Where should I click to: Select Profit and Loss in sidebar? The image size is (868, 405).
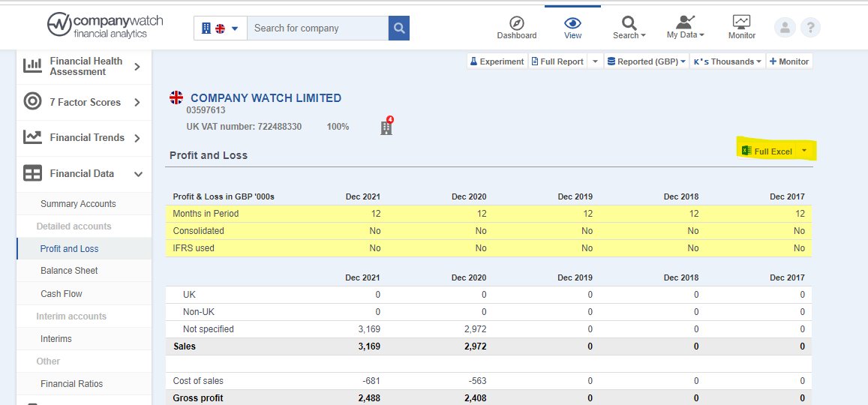[x=69, y=248]
